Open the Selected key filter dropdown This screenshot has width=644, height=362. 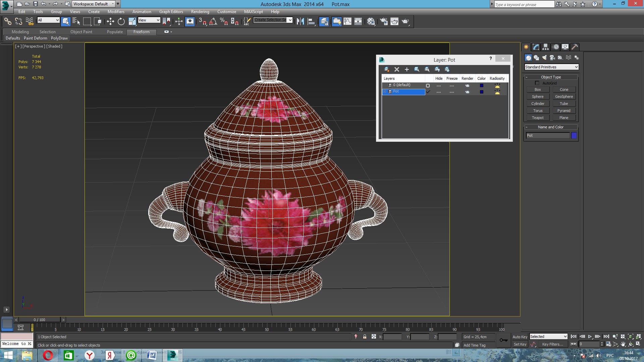(x=548, y=337)
